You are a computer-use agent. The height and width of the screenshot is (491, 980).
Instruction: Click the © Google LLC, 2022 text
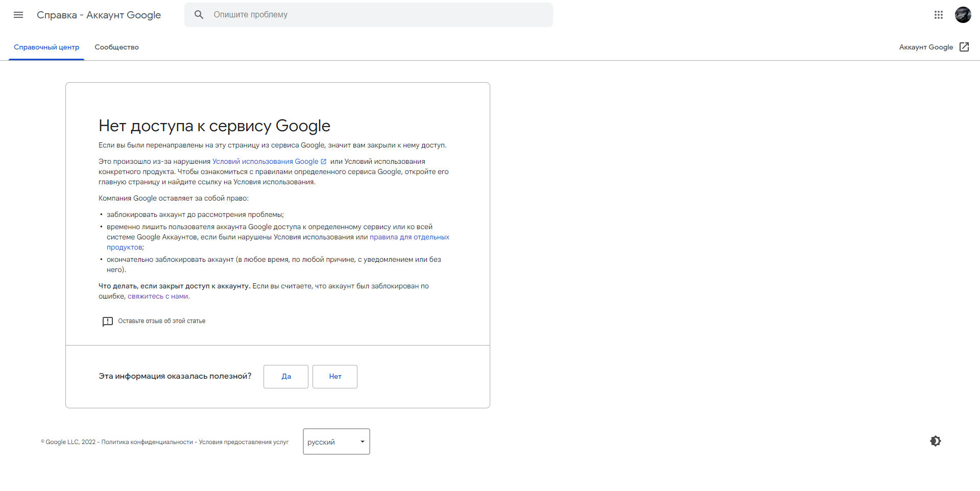point(68,442)
